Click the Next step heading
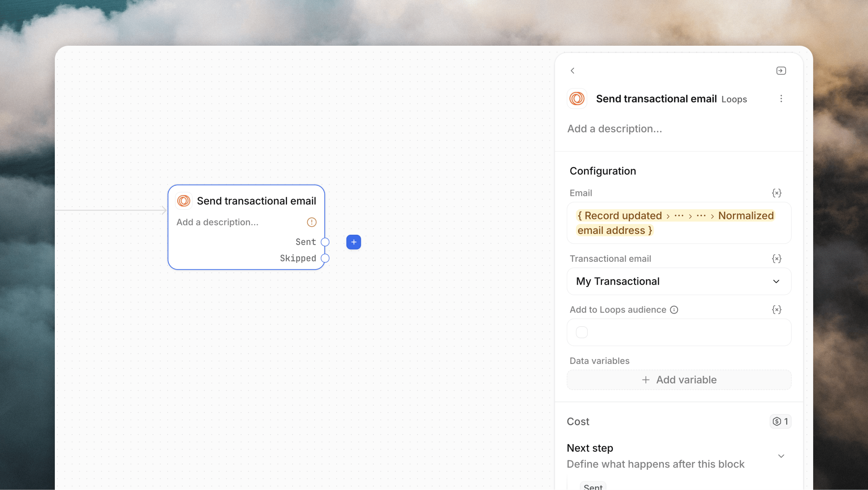Viewport: 868px width, 490px height. tap(590, 448)
